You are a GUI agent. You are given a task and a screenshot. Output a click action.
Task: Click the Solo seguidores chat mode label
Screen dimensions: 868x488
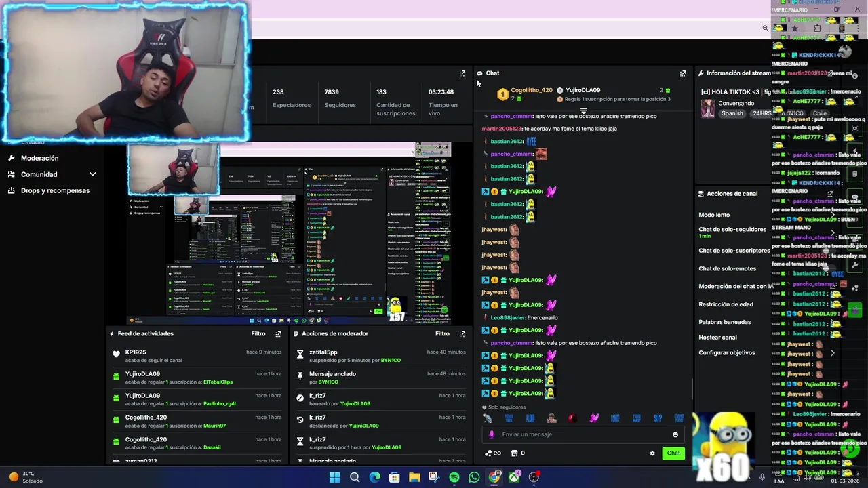(503, 407)
